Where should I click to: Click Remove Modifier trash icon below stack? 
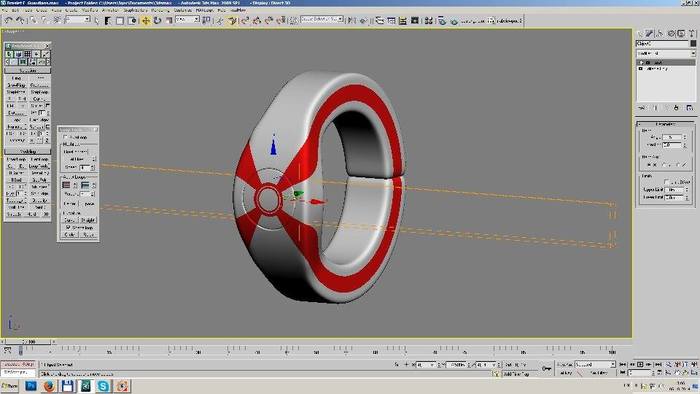[x=676, y=108]
